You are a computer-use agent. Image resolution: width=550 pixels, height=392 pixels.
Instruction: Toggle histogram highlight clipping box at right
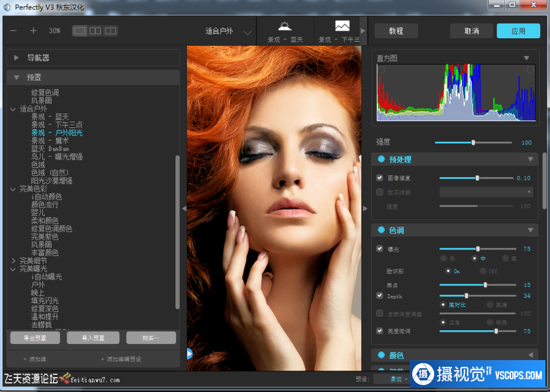click(530, 70)
